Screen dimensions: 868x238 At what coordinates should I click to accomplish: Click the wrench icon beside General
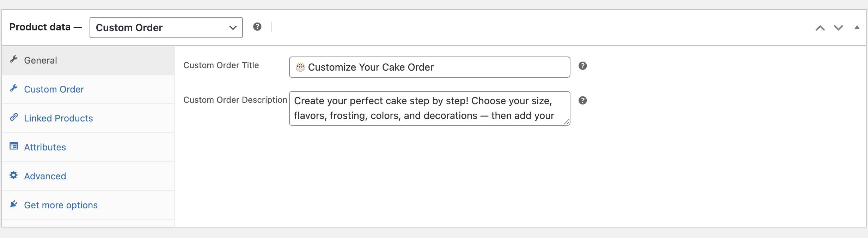point(14,59)
